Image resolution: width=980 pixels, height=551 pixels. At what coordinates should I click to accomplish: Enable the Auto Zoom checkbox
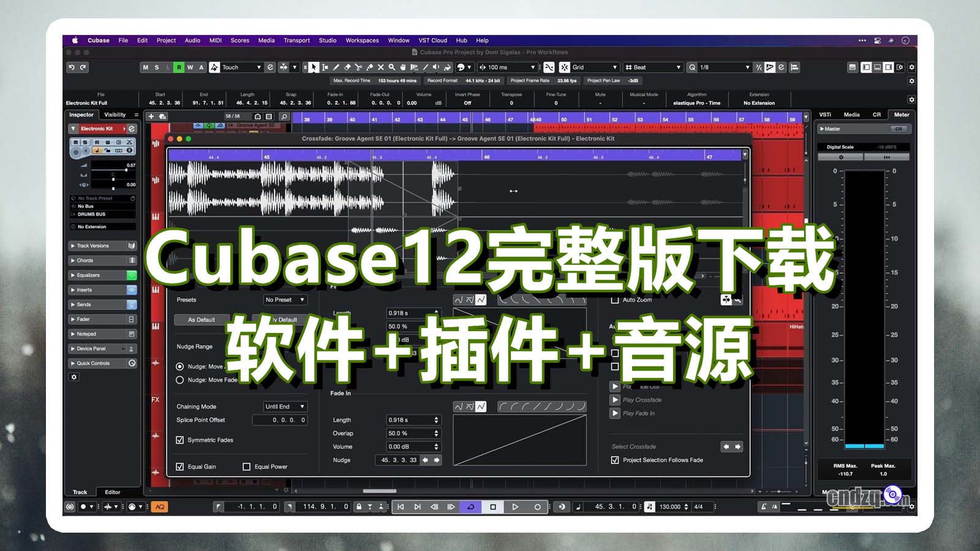coord(615,300)
